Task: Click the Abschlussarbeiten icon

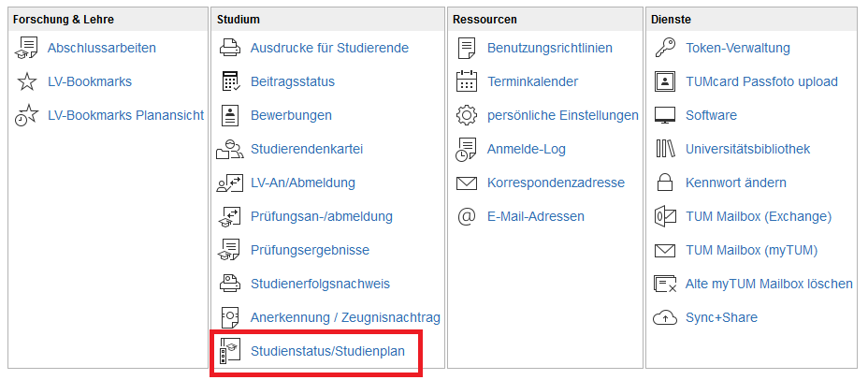Action: [x=28, y=48]
